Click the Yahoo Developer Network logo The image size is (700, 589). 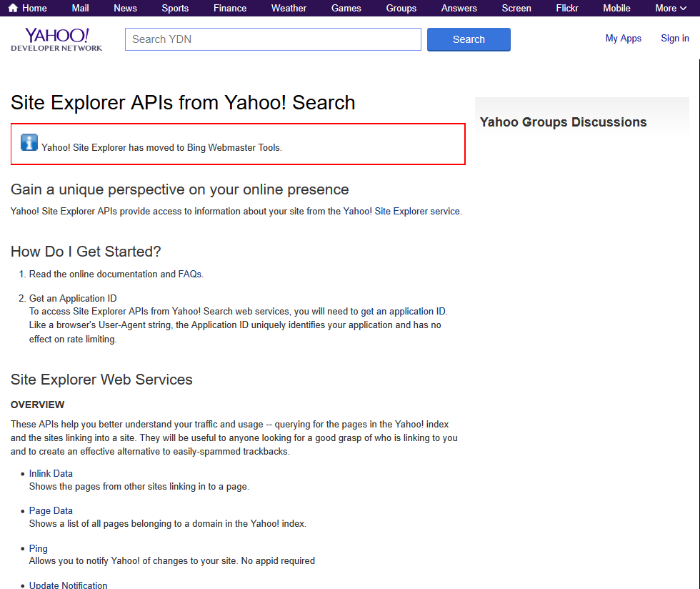pos(56,39)
